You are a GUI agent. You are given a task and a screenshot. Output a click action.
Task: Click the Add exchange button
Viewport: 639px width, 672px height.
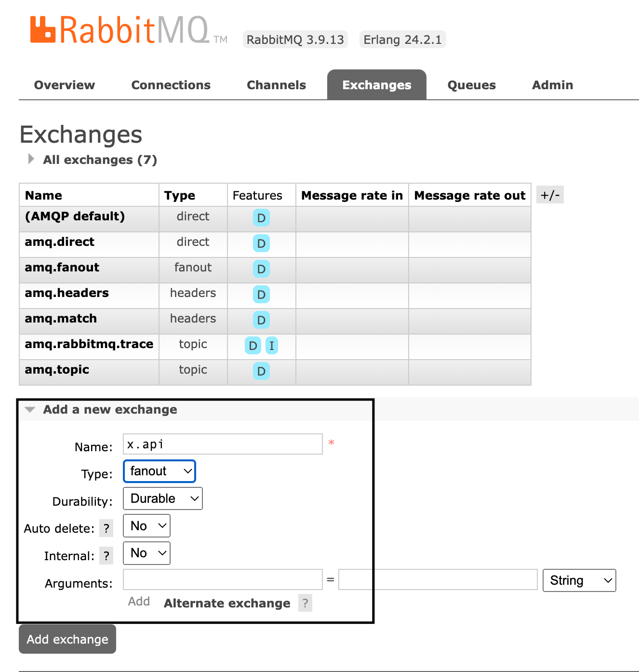pos(67,639)
